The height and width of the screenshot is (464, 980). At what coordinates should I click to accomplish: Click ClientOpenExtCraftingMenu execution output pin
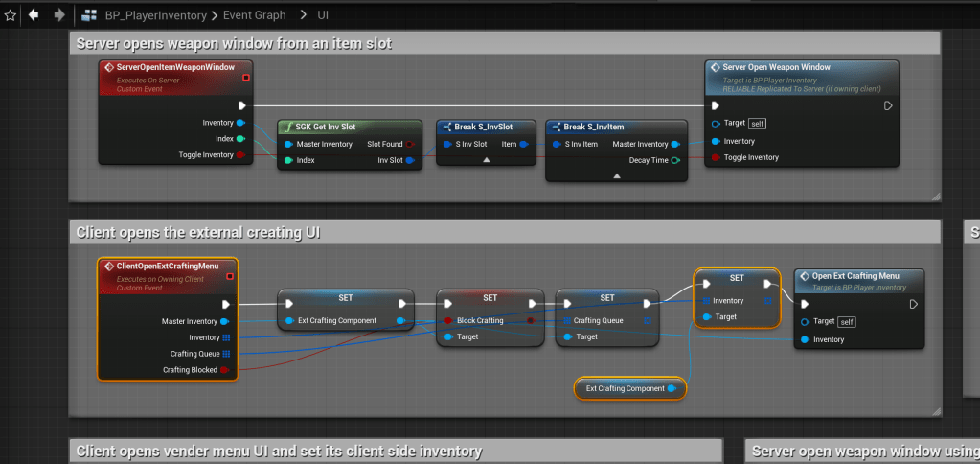[x=226, y=305]
